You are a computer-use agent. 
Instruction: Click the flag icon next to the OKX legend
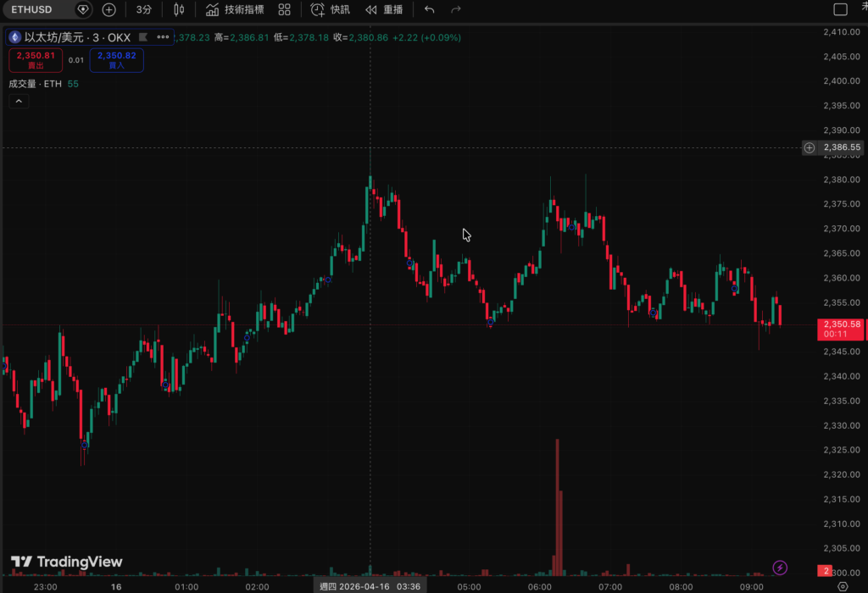tap(142, 37)
